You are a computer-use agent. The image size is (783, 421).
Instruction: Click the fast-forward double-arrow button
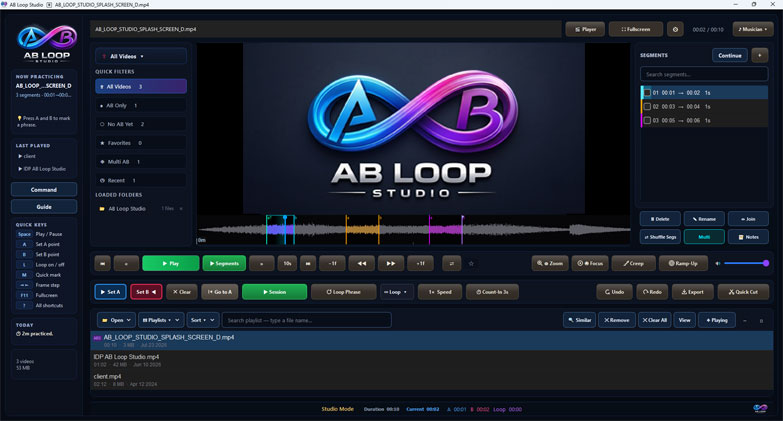pyautogui.click(x=391, y=263)
